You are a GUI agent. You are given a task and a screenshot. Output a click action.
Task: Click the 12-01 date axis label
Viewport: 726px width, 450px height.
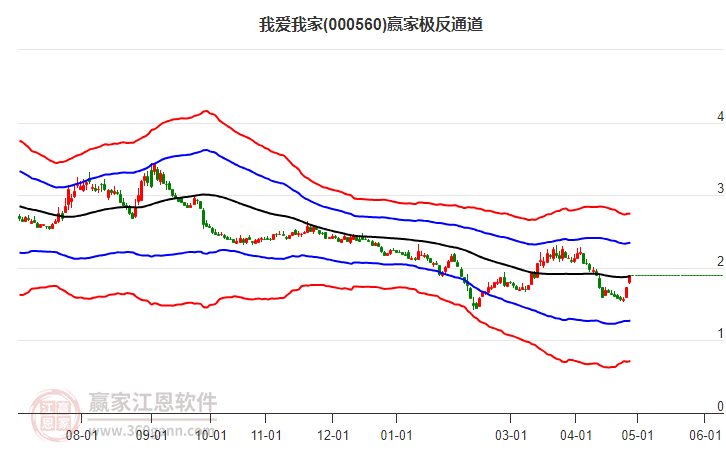click(332, 435)
